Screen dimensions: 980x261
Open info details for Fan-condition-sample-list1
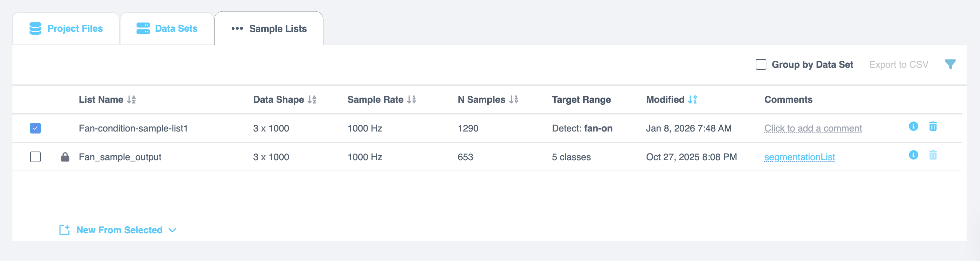(913, 127)
